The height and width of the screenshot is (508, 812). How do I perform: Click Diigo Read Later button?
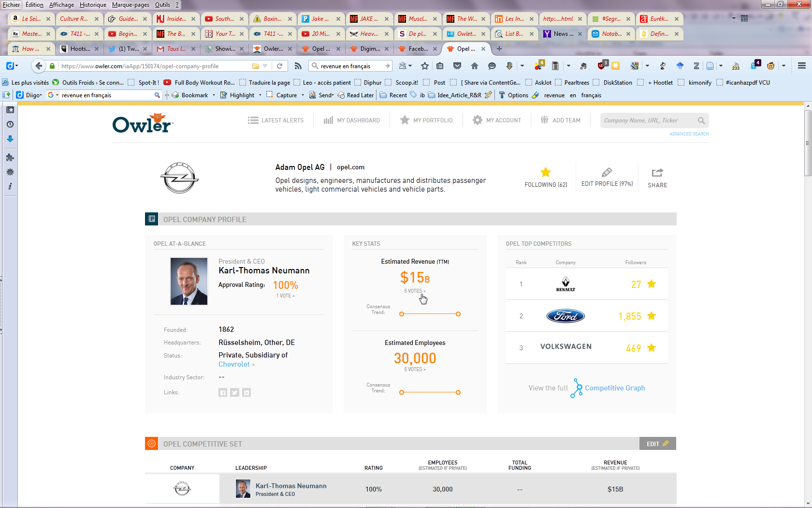(356, 95)
